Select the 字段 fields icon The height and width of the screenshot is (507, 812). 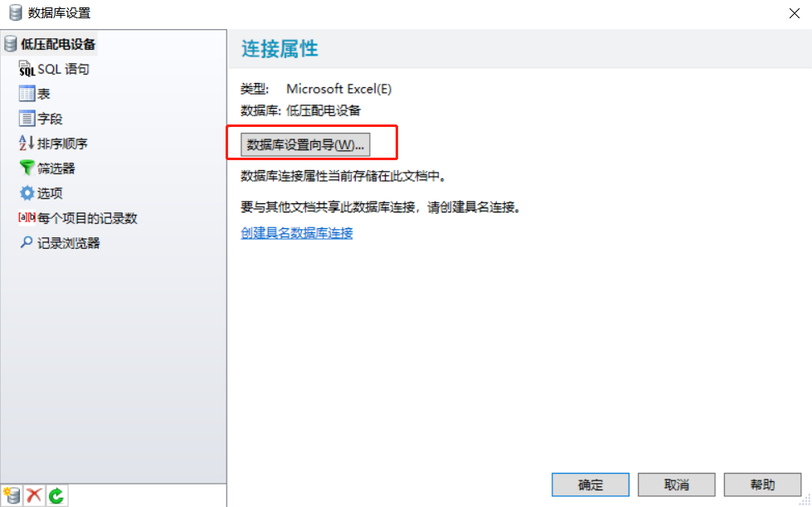click(27, 119)
